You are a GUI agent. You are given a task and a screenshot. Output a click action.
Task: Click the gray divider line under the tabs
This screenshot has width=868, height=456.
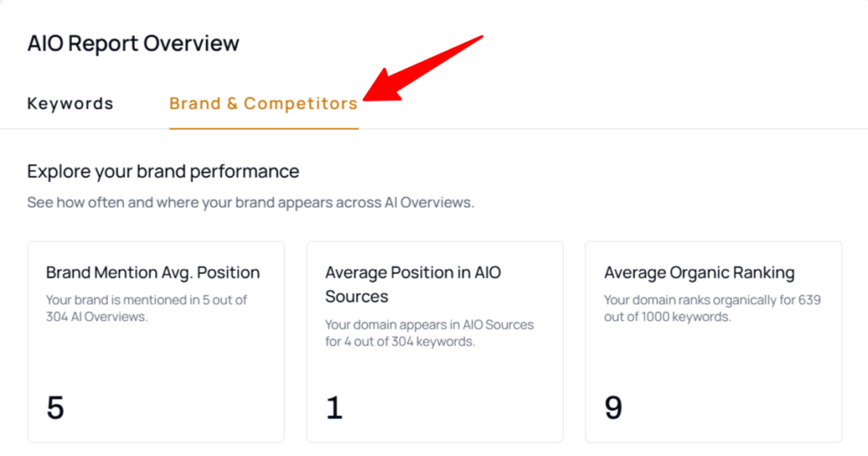pyautogui.click(x=593, y=129)
